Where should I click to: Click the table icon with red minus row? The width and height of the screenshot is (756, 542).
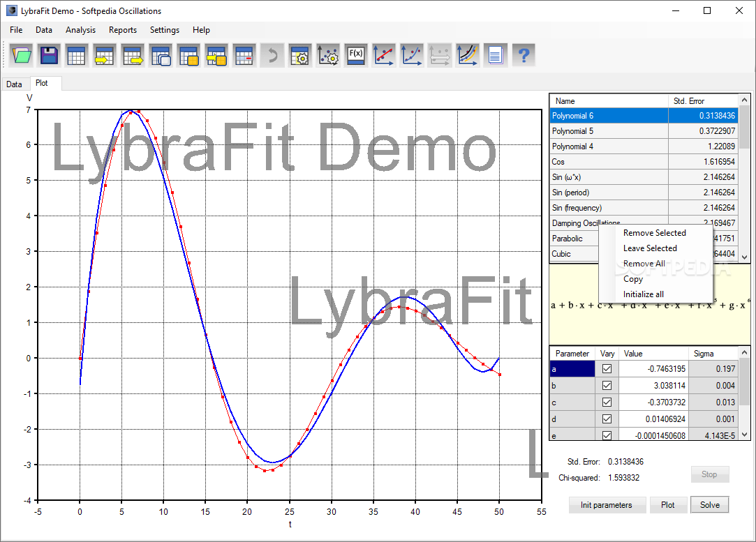(244, 55)
